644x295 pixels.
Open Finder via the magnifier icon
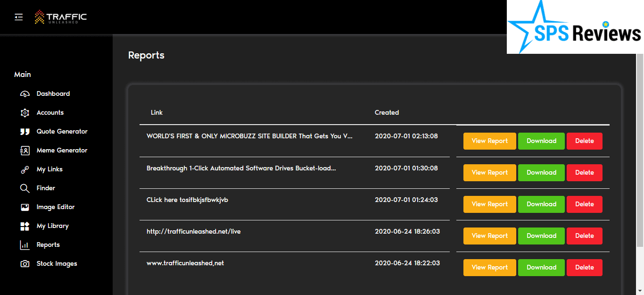coord(25,188)
